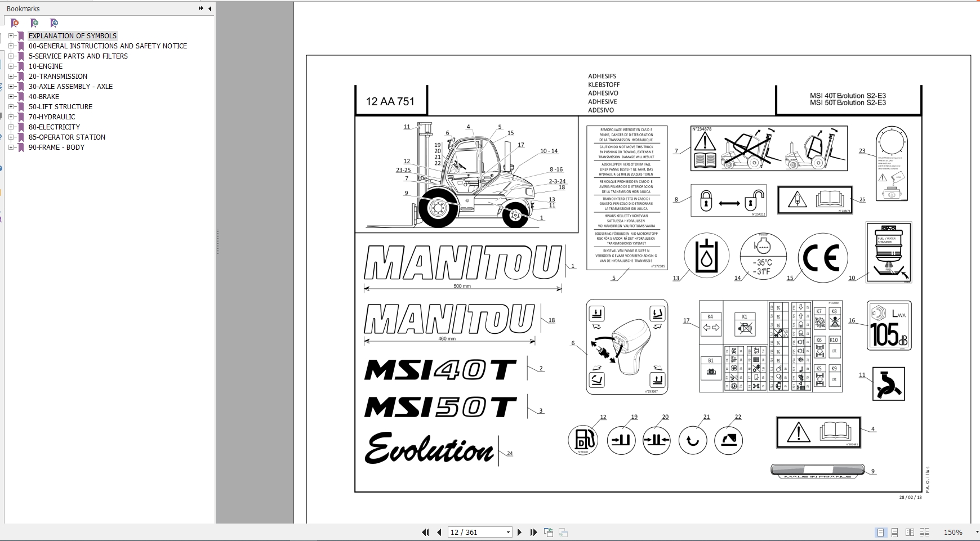Screen dimensions: 980x541
Task: Open the EXPLANATION OF SYMBOLS bookmark
Action: point(73,35)
